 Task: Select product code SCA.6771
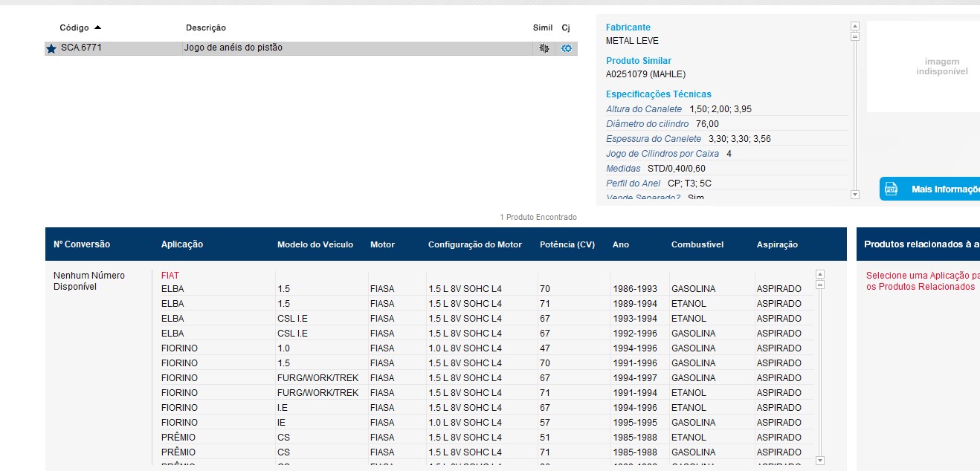tap(81, 48)
